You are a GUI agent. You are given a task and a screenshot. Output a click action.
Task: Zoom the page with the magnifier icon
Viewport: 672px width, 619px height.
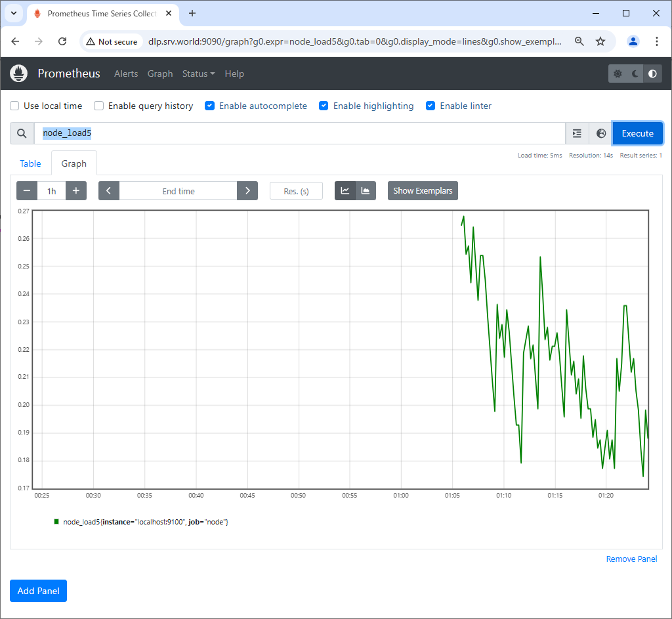579,41
